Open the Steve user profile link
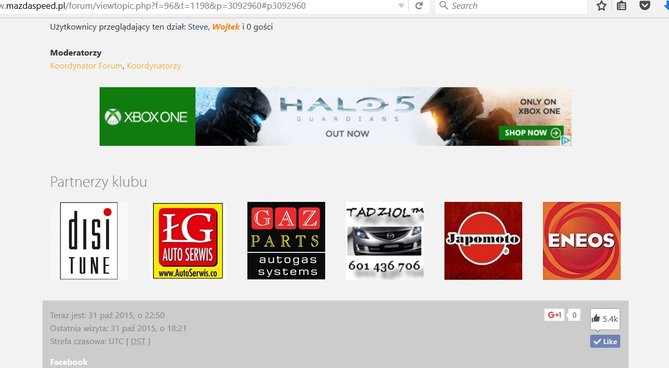The image size is (669, 368). pos(198,27)
